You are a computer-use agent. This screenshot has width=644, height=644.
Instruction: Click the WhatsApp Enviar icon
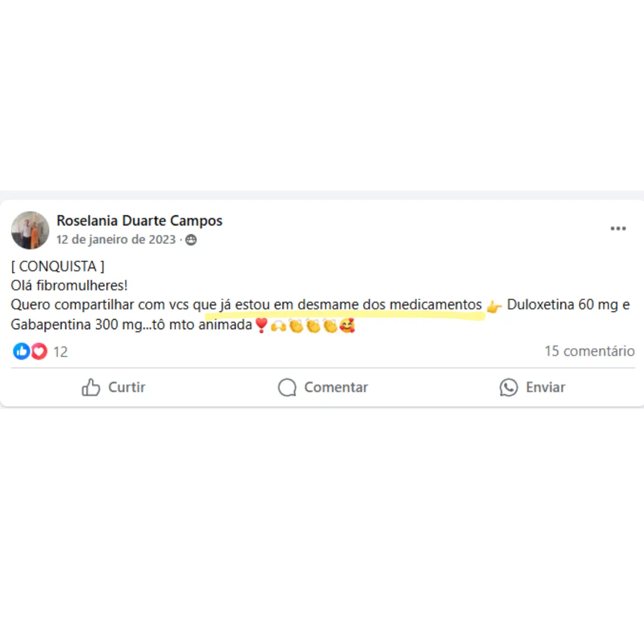point(509,388)
